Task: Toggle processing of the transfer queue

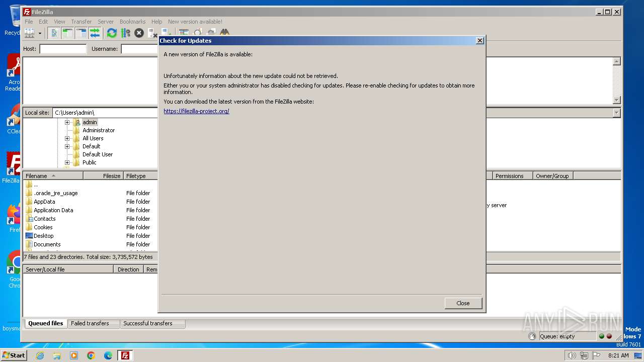Action: (x=125, y=33)
